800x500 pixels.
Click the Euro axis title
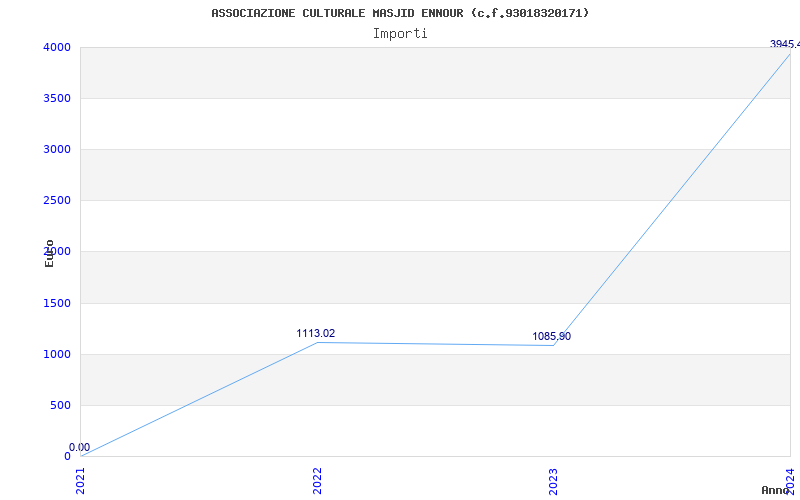[x=49, y=253]
